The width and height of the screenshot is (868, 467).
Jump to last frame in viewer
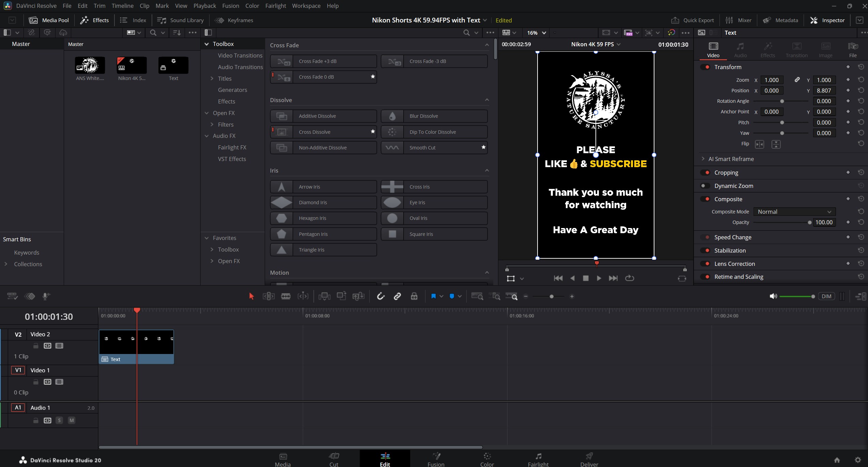(x=613, y=278)
